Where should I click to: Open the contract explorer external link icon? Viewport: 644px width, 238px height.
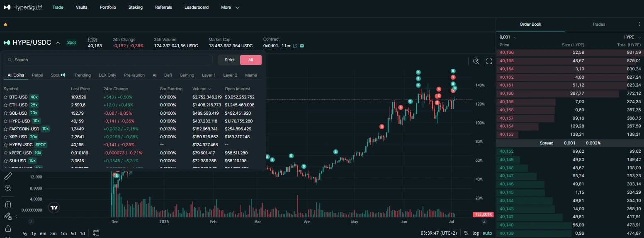(x=295, y=46)
